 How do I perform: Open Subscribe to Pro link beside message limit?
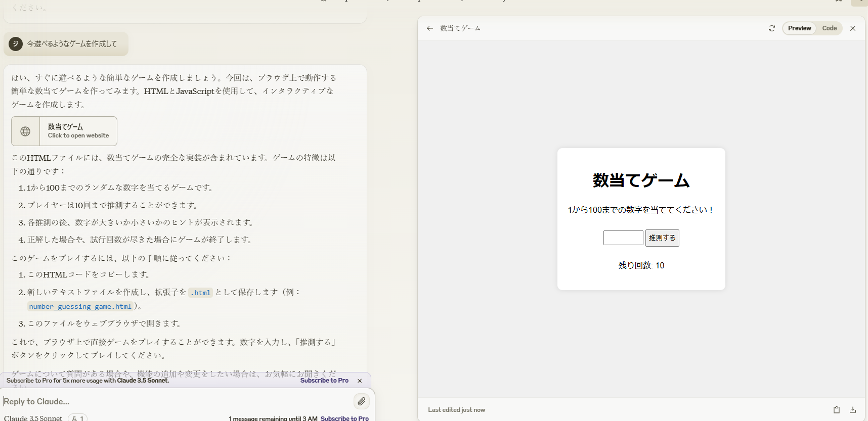pyautogui.click(x=344, y=418)
